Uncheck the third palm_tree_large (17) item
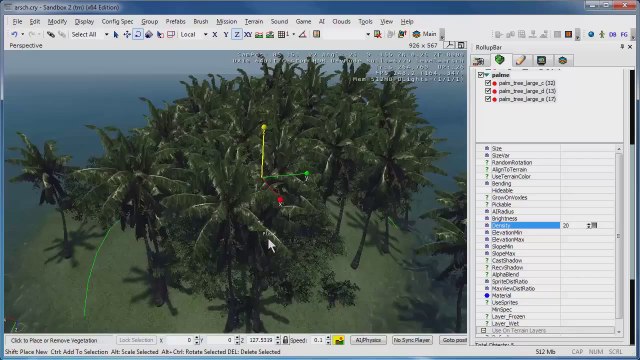640x360 pixels. click(x=488, y=99)
